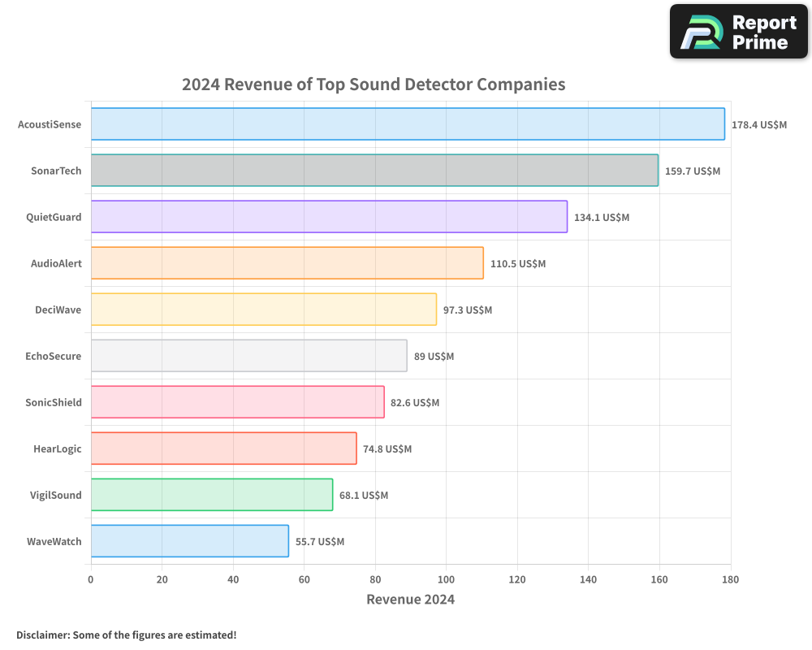Image resolution: width=812 pixels, height=650 pixels.
Task: Select the VigilSound green bar
Action: pos(211,495)
